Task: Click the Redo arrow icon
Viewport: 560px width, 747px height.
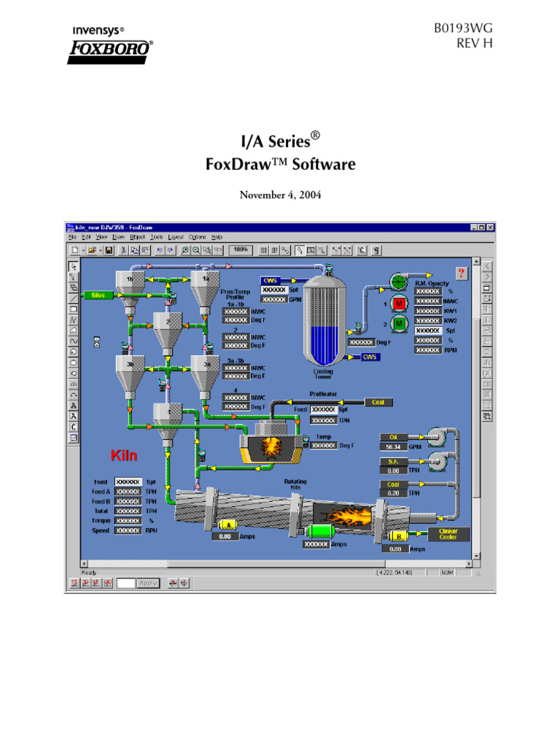Action: [x=171, y=249]
